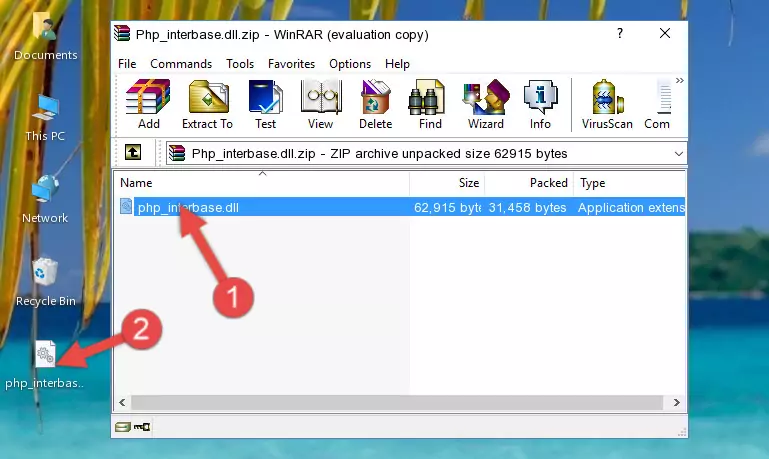Viewport: 769px width, 459px height.
Task: Click the horizontal scrollbar track
Action: (x=397, y=403)
